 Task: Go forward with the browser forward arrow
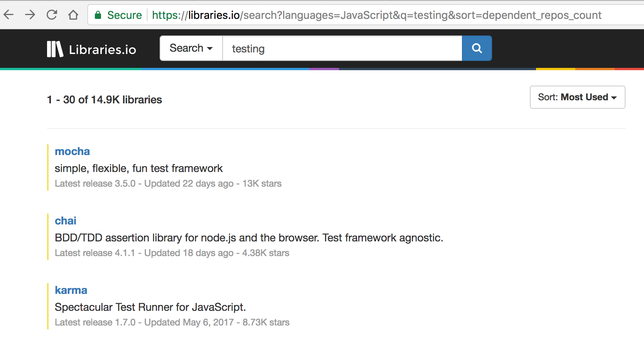click(30, 15)
